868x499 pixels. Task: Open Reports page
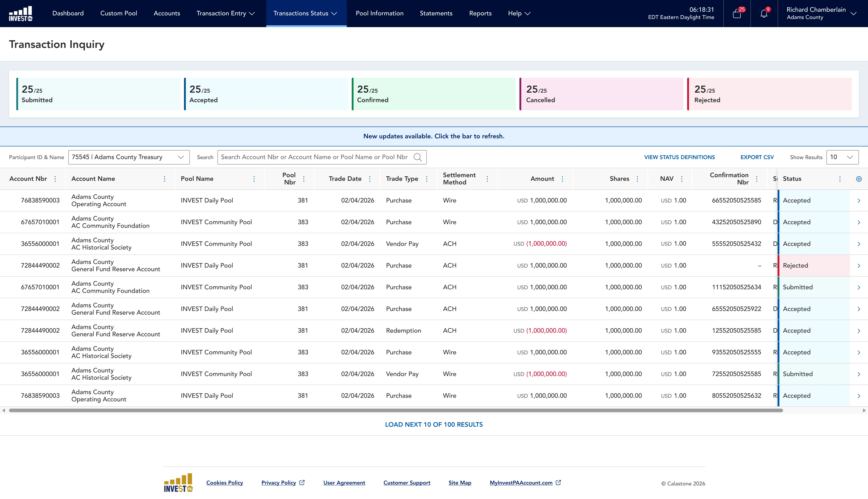480,13
